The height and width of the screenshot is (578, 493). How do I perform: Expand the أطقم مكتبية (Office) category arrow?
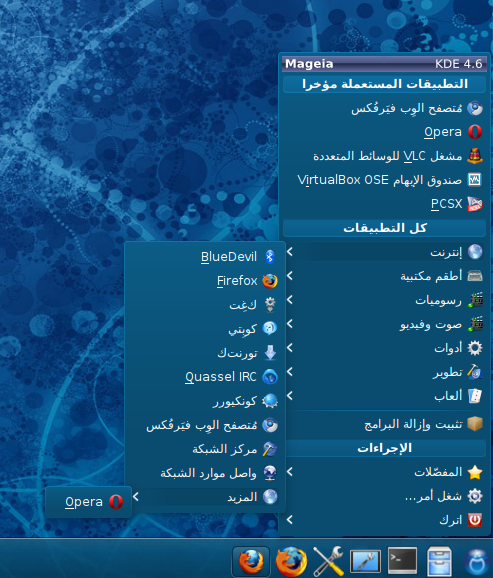click(290, 275)
